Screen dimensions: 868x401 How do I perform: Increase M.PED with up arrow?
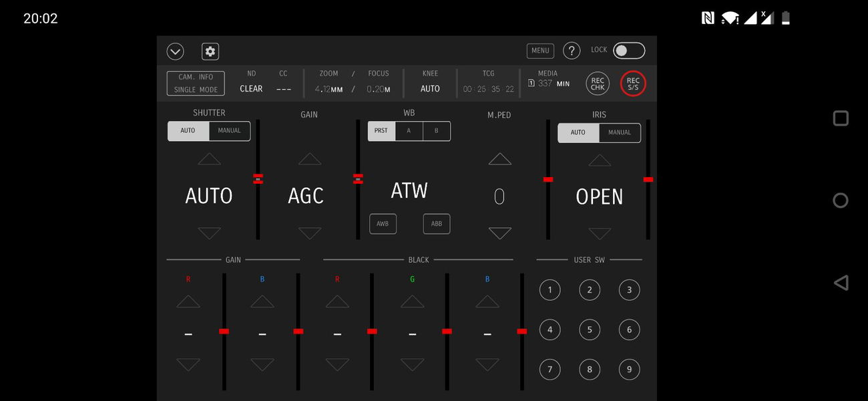pos(500,159)
